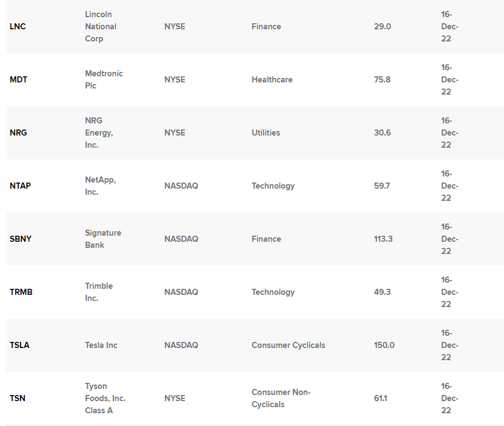Open the SBNY ticker entry
The image size is (504, 426).
[20, 239]
